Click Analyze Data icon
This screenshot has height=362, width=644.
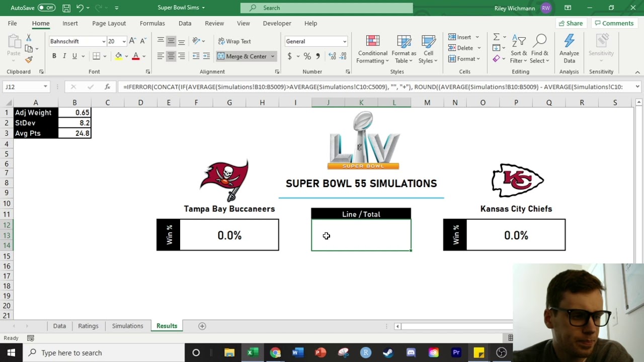tap(569, 49)
